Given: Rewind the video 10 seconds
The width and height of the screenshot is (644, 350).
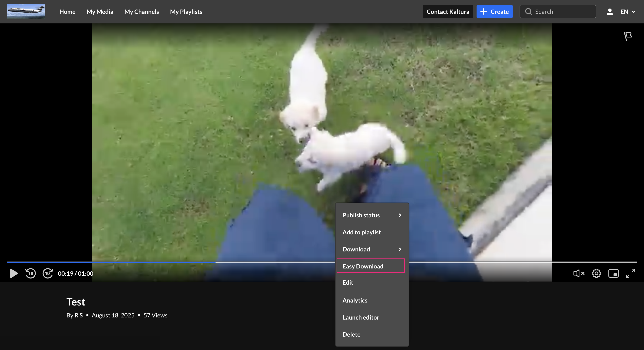Looking at the screenshot, I should point(30,273).
